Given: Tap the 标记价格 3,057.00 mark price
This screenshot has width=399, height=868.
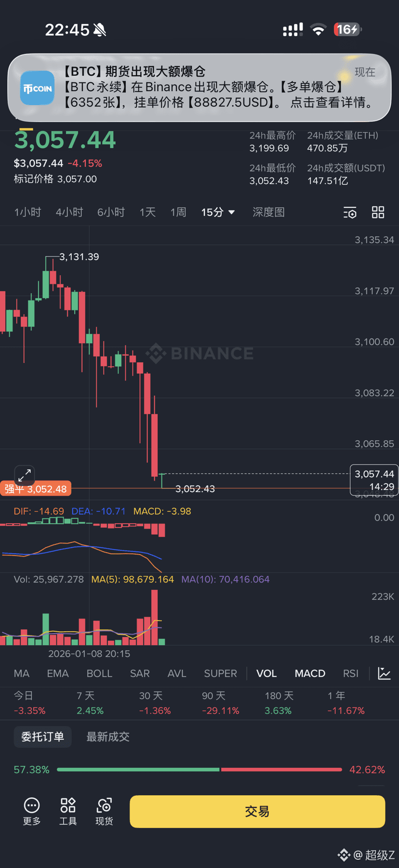Looking at the screenshot, I should pos(55,179).
